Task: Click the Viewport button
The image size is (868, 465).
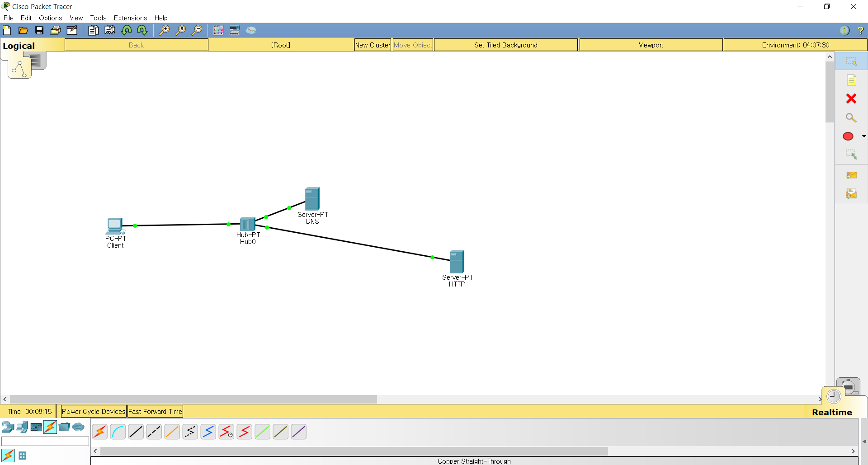Action: (x=651, y=45)
